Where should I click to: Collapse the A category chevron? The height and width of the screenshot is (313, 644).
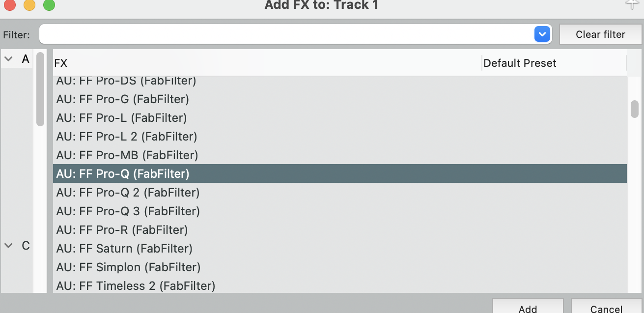tap(8, 59)
